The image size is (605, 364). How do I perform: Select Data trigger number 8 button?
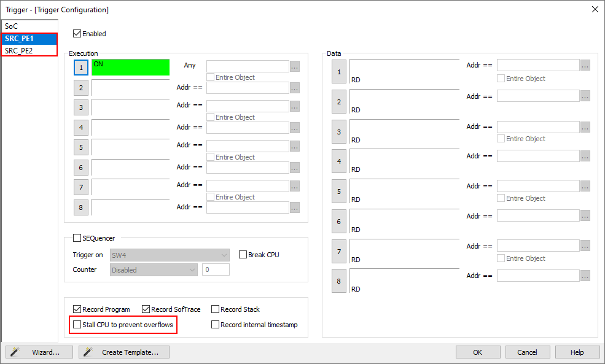[x=339, y=281]
